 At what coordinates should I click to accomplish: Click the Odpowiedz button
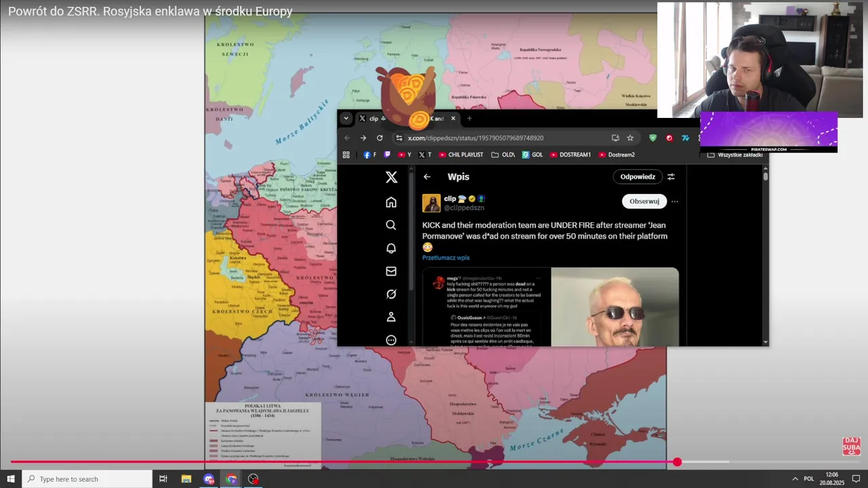tap(637, 177)
